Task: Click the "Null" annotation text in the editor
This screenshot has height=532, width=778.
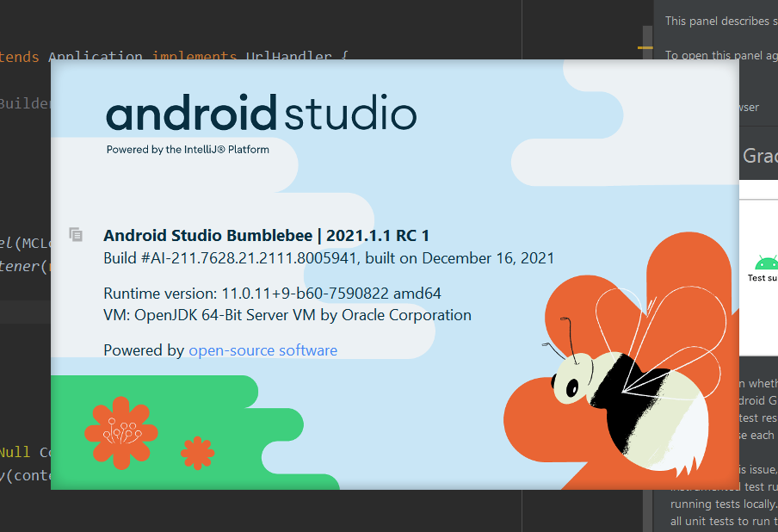Action: click(x=15, y=452)
